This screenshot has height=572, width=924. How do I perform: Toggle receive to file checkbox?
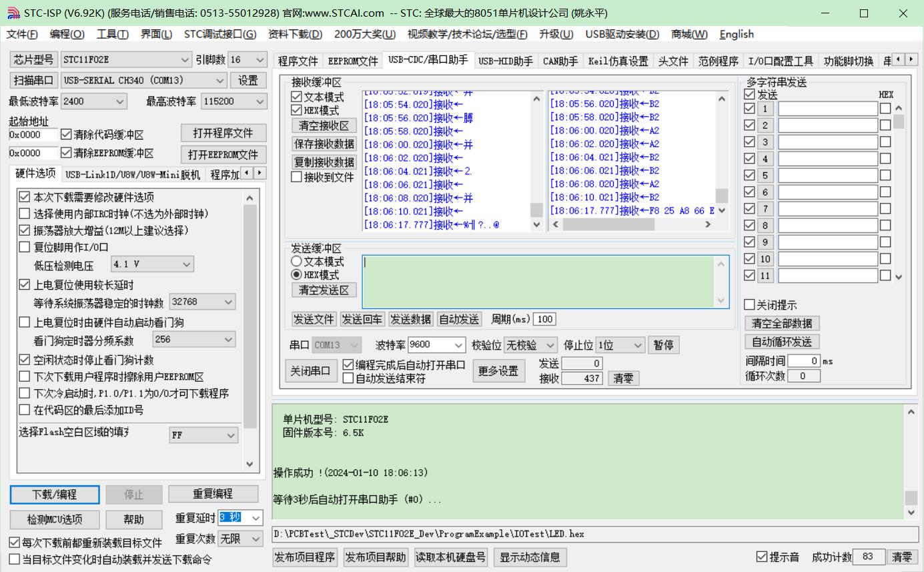pyautogui.click(x=297, y=177)
